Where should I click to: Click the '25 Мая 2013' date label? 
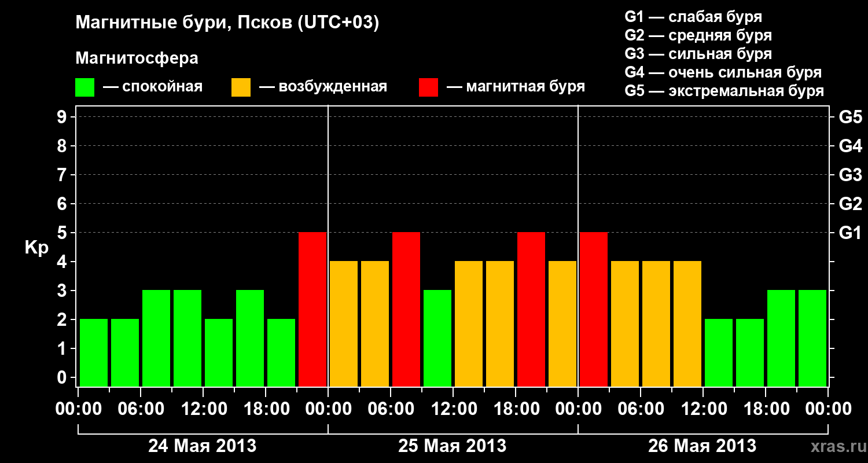pos(453,446)
